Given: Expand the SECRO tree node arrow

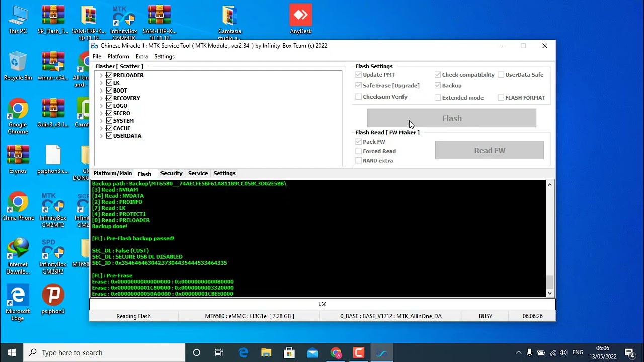Looking at the screenshot, I should [x=101, y=113].
